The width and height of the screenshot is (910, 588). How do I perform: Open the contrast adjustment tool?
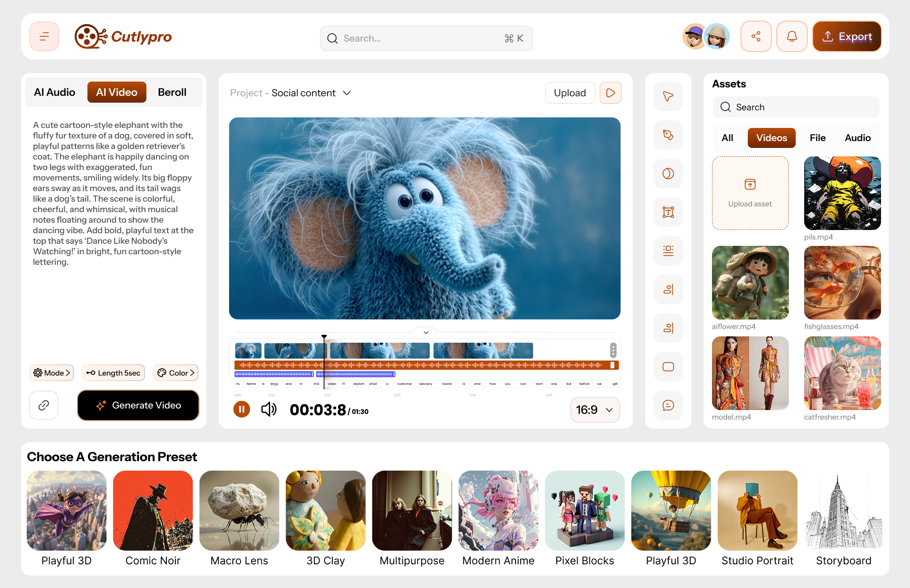(668, 174)
